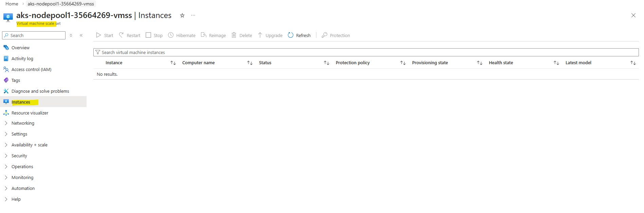Image resolution: width=644 pixels, height=213 pixels.
Task: Sort by Provisioning state column arrows
Action: tap(480, 63)
